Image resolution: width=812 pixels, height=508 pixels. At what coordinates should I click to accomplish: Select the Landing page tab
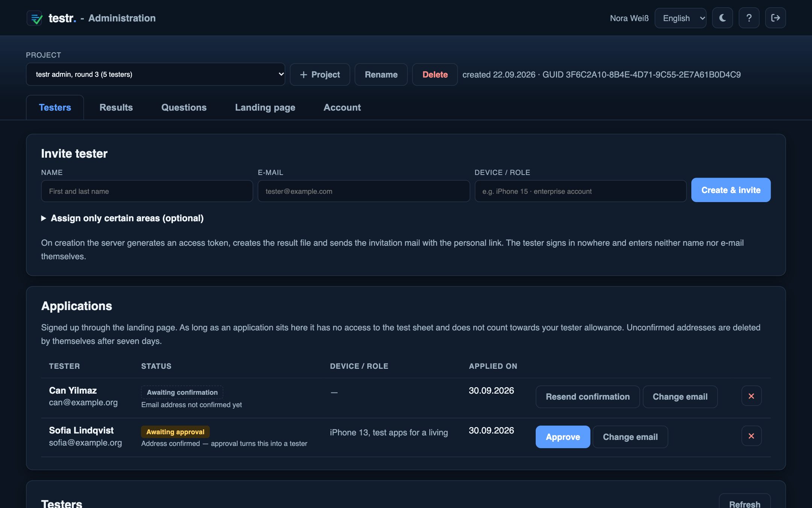tap(265, 107)
